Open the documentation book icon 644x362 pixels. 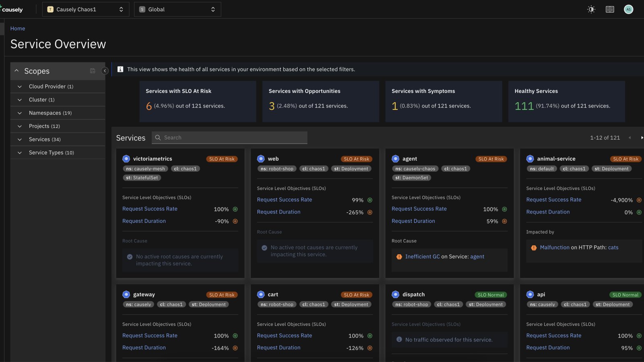pos(609,9)
